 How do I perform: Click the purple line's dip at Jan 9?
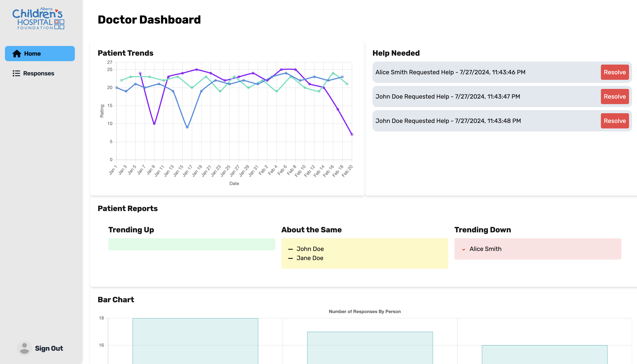(x=154, y=124)
